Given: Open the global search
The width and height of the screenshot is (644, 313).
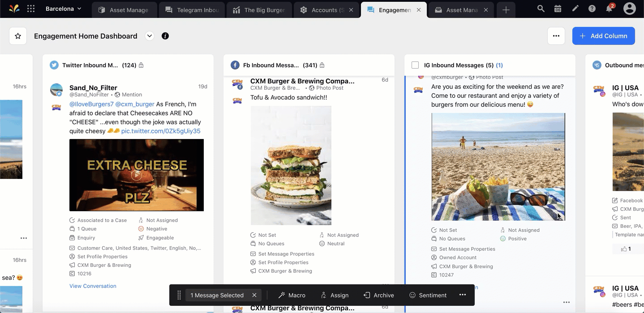Looking at the screenshot, I should point(541,9).
